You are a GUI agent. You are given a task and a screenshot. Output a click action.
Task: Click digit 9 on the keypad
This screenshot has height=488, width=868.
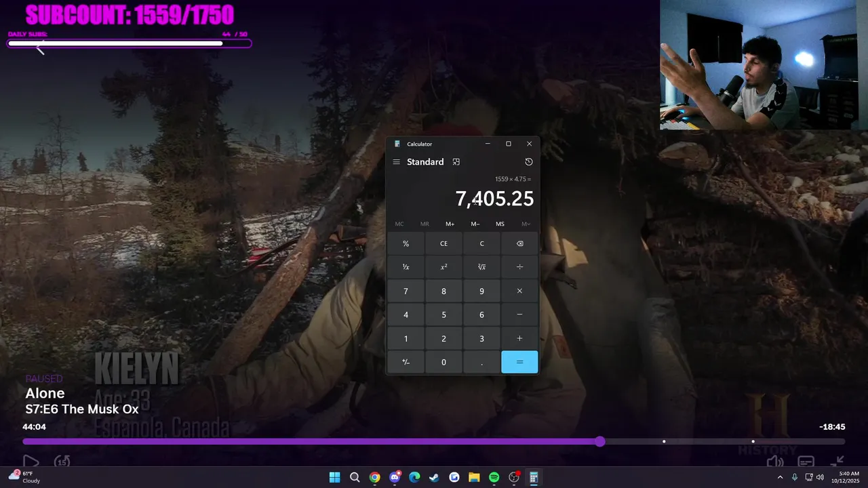(481, 291)
